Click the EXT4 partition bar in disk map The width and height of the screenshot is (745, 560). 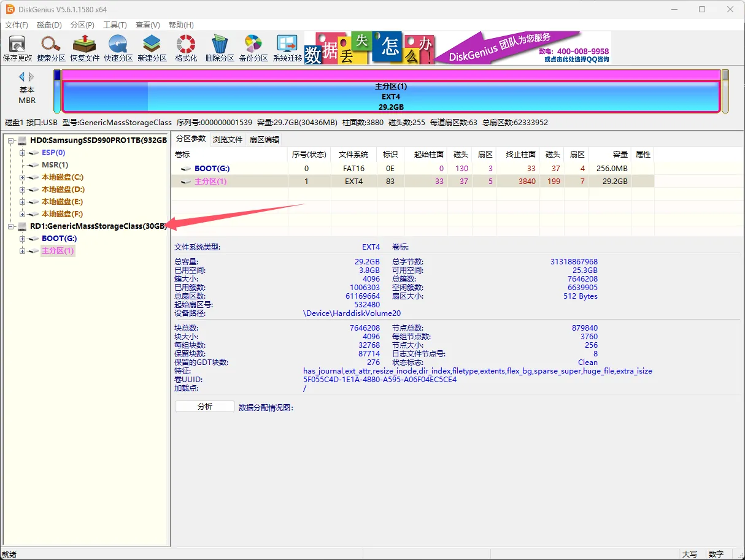(390, 97)
